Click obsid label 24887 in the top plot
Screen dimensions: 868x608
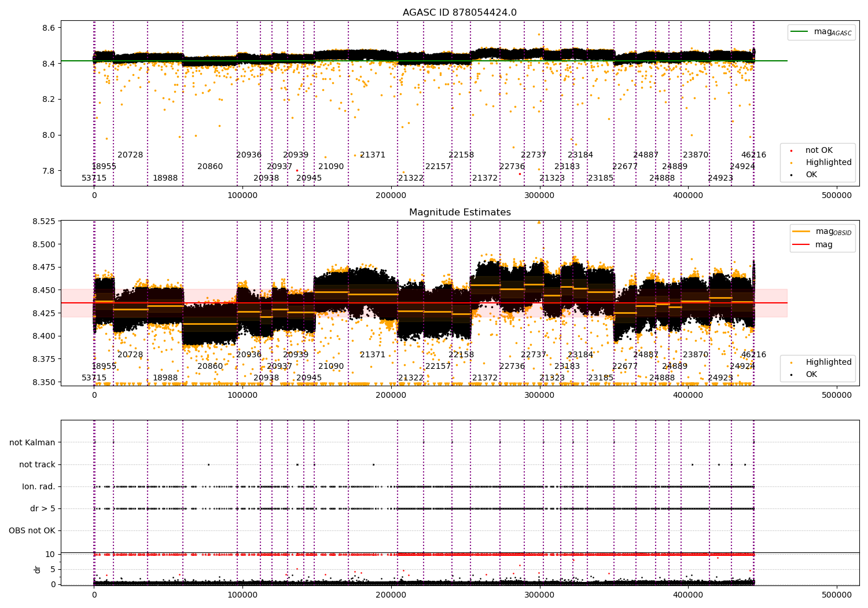point(646,155)
